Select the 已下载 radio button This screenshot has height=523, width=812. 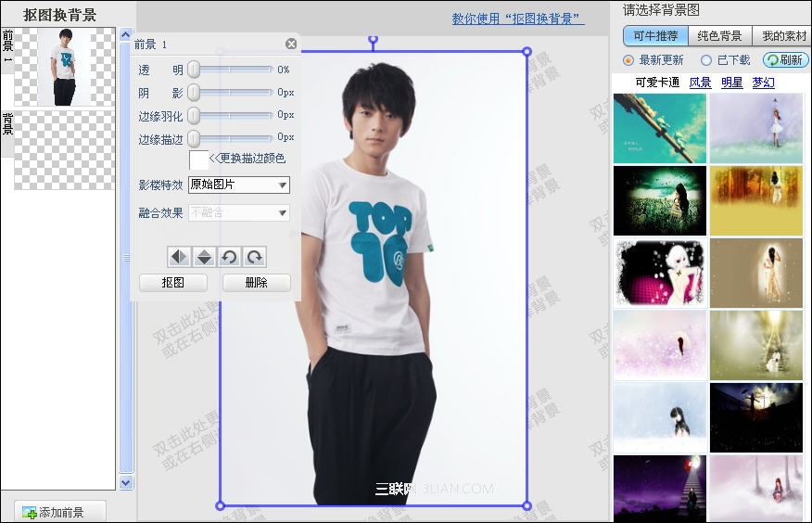pyautogui.click(x=705, y=60)
